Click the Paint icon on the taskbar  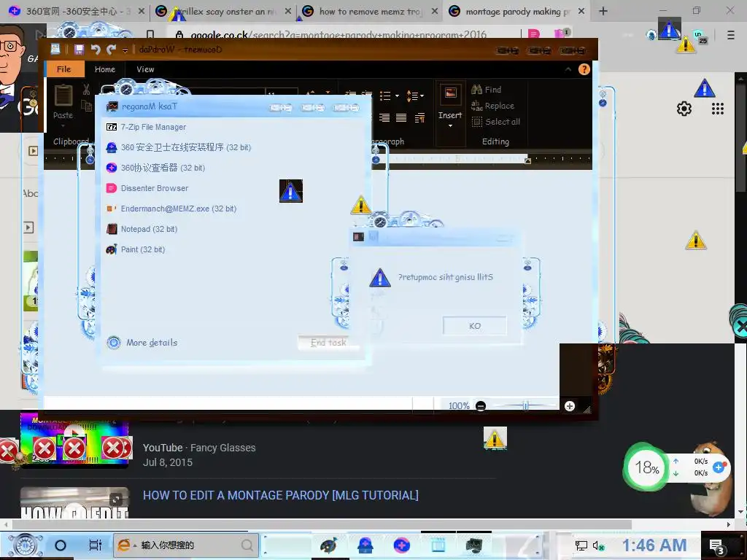[328, 545]
